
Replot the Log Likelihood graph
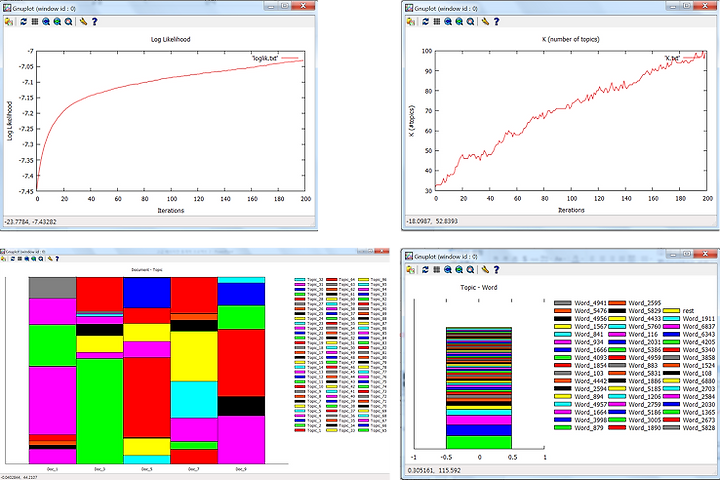pos(24,22)
